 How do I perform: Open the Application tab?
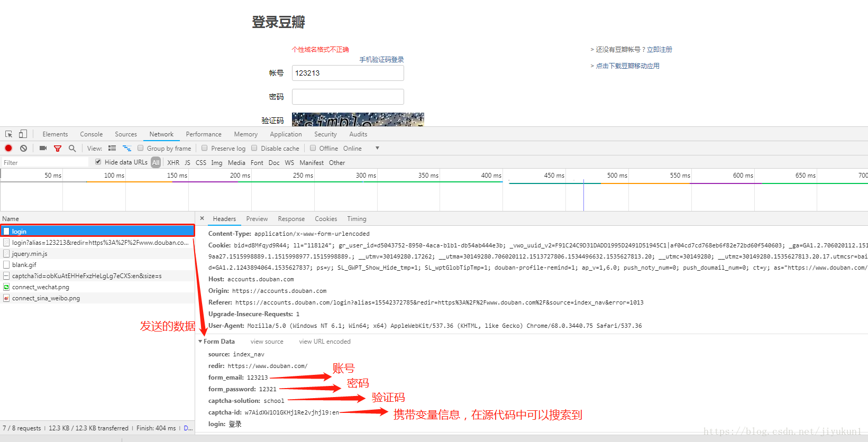point(286,134)
